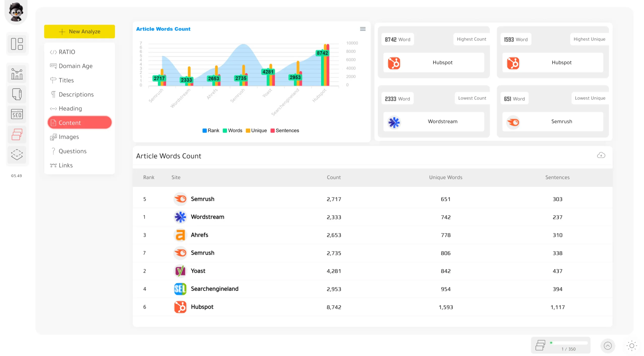Toggle Words series in chart legend

(x=232, y=130)
